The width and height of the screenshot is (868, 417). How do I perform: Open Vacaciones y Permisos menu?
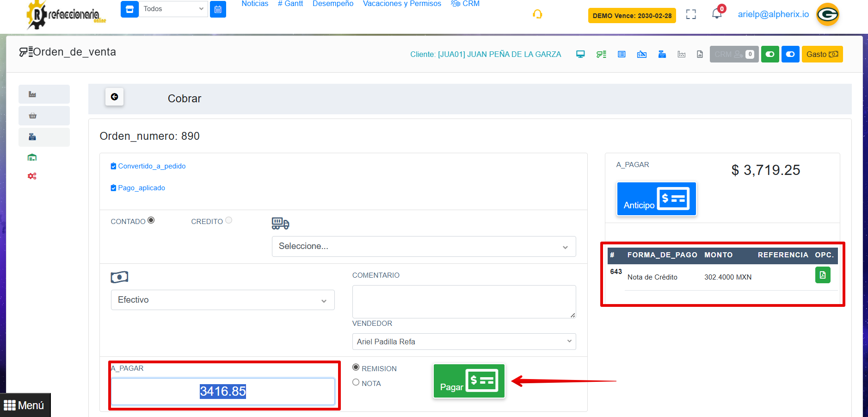point(402,4)
